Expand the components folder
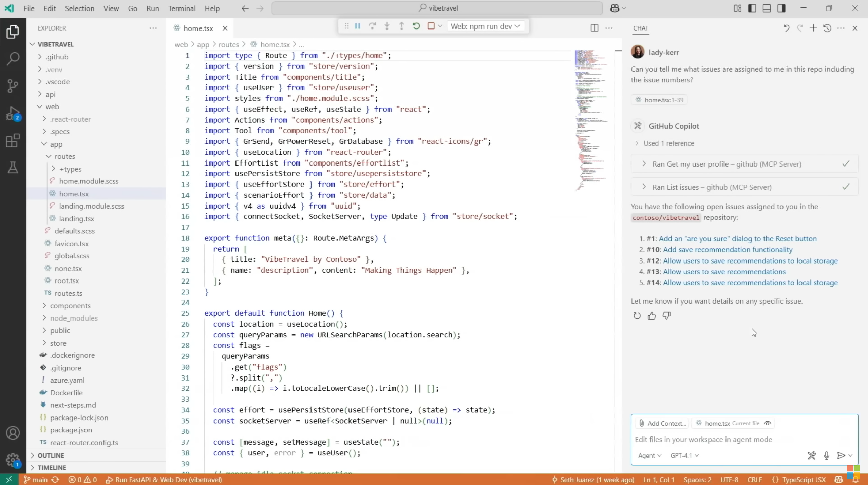This screenshot has height=485, width=868. (96, 306)
